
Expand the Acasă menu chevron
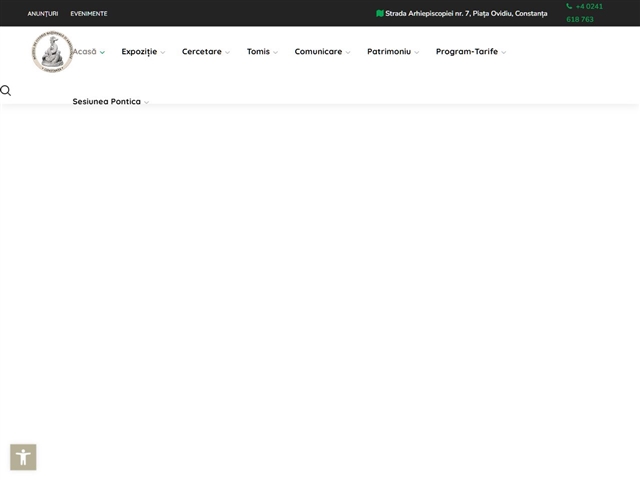102,52
